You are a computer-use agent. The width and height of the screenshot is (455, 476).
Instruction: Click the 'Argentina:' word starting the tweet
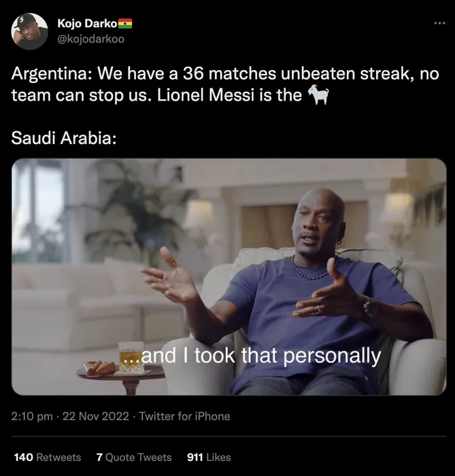(48, 74)
